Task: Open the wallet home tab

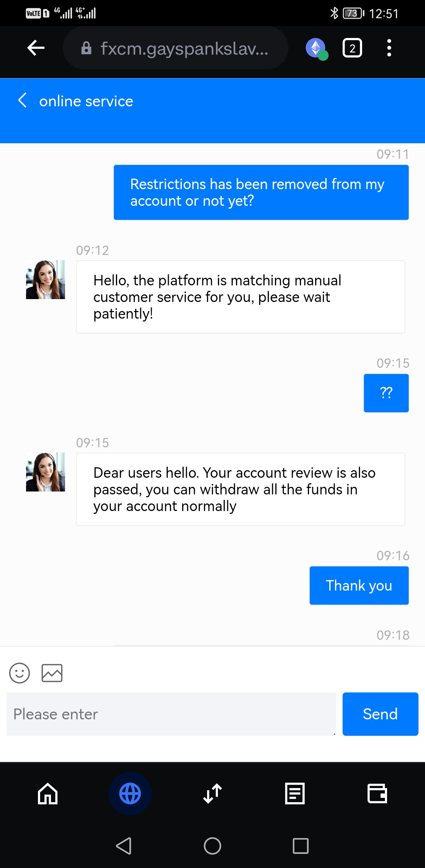Action: 48,793
